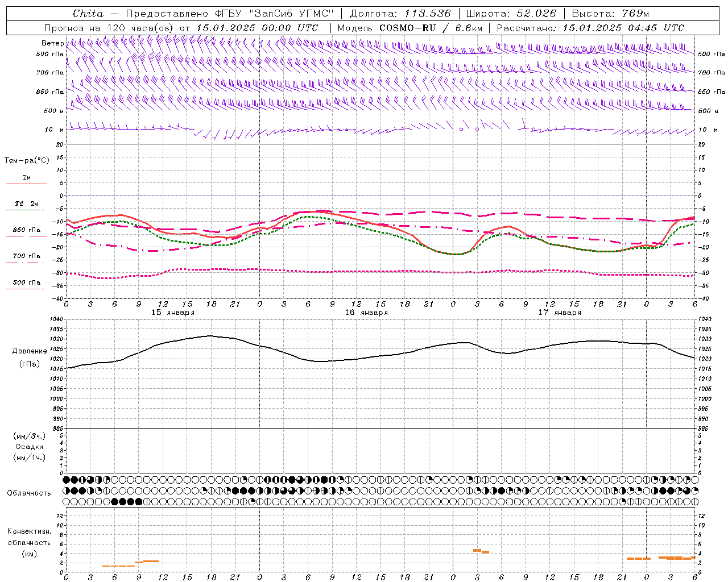The width and height of the screenshot is (728, 582).
Task: Click the "(мм/1ч.)" precipitation unit label
Action: point(30,458)
